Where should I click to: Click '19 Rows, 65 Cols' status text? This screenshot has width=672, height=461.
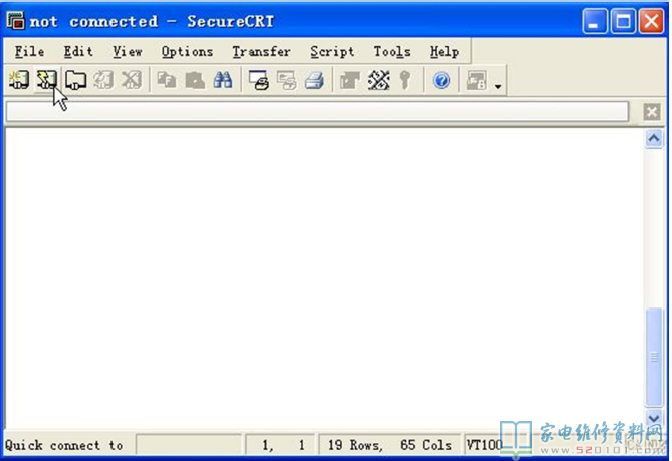390,445
